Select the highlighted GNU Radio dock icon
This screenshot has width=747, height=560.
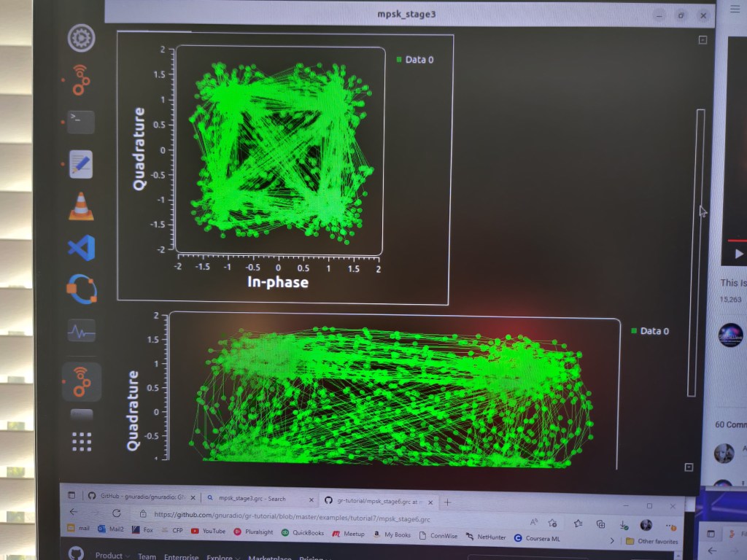(x=81, y=381)
